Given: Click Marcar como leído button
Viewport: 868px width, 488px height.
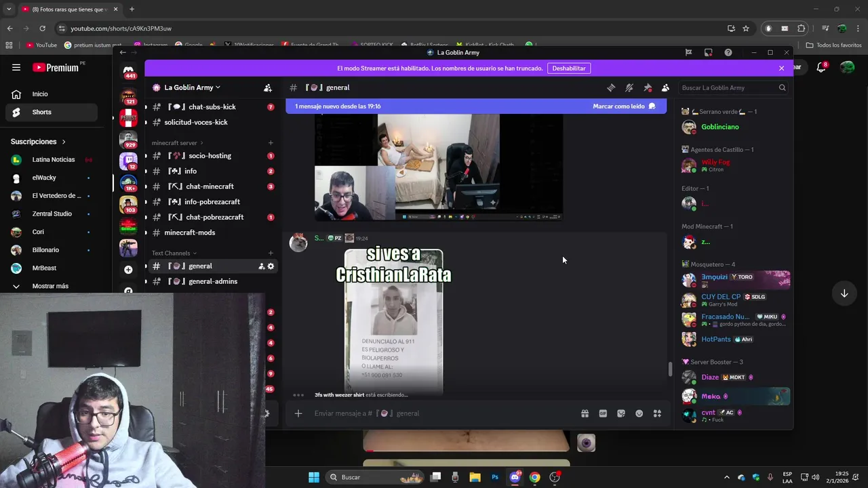Looking at the screenshot, I should tap(624, 106).
